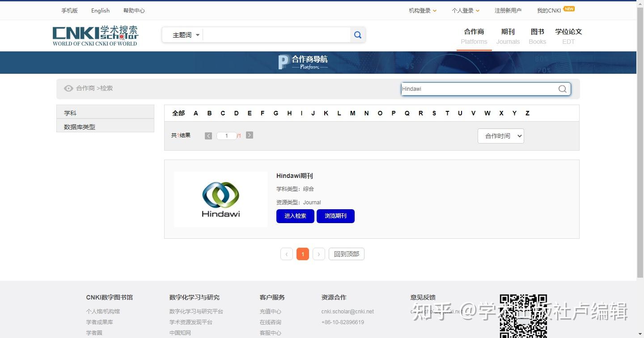644x338 pixels.
Task: Click the Hindawi期刊 title
Action: click(x=295, y=176)
